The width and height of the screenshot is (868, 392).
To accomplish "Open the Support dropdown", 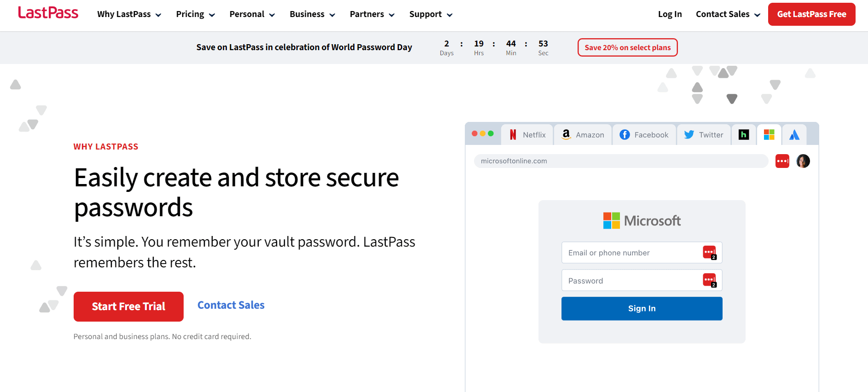I will [431, 14].
